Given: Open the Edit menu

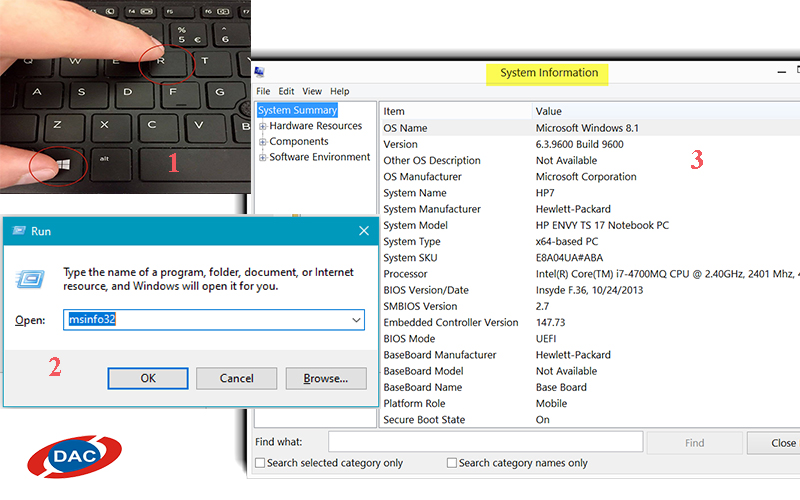Looking at the screenshot, I should coord(286,91).
